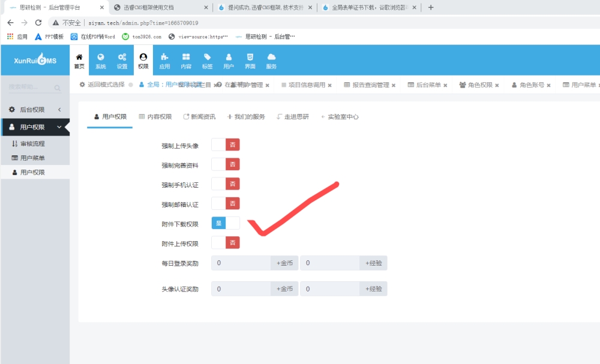Open the PPT模板 bookmark
The height and width of the screenshot is (364, 600).
[49, 37]
